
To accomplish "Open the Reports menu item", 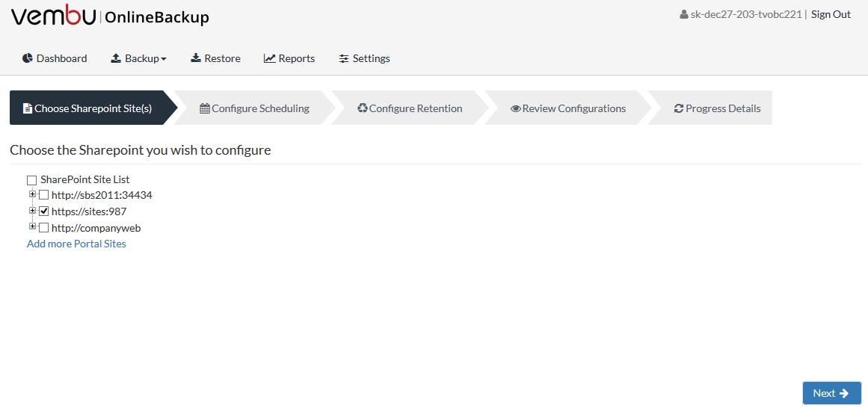I will click(x=289, y=58).
